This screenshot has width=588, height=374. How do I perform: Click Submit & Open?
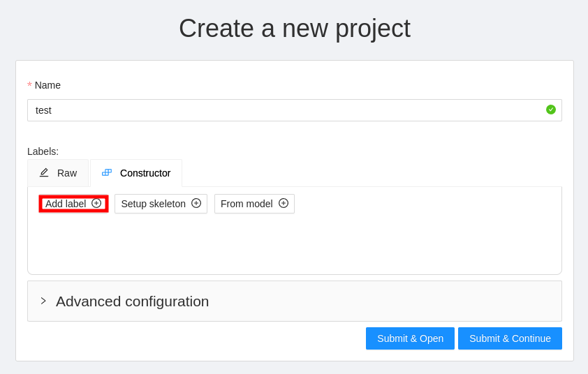(410, 338)
